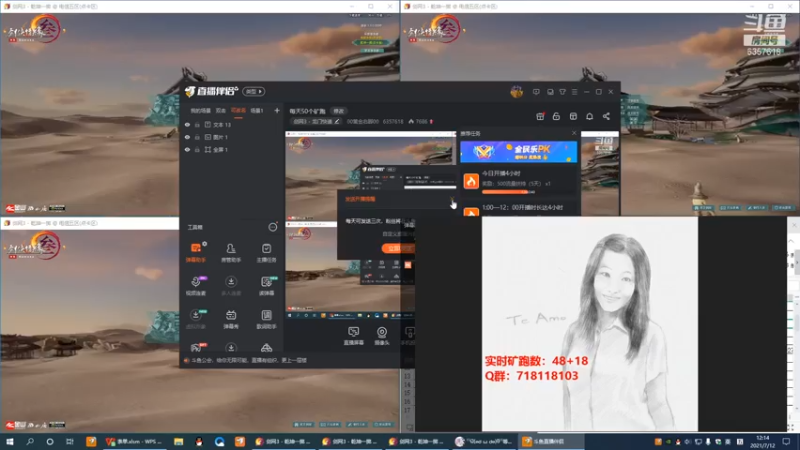Open the 主播任务 tool icon

click(266, 253)
